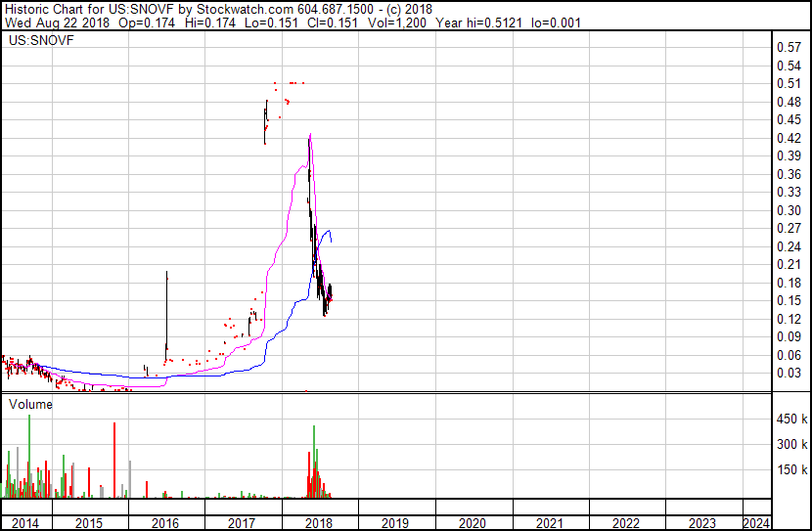Click the Hi=0.174 high price value
The image size is (812, 531).
209,22
